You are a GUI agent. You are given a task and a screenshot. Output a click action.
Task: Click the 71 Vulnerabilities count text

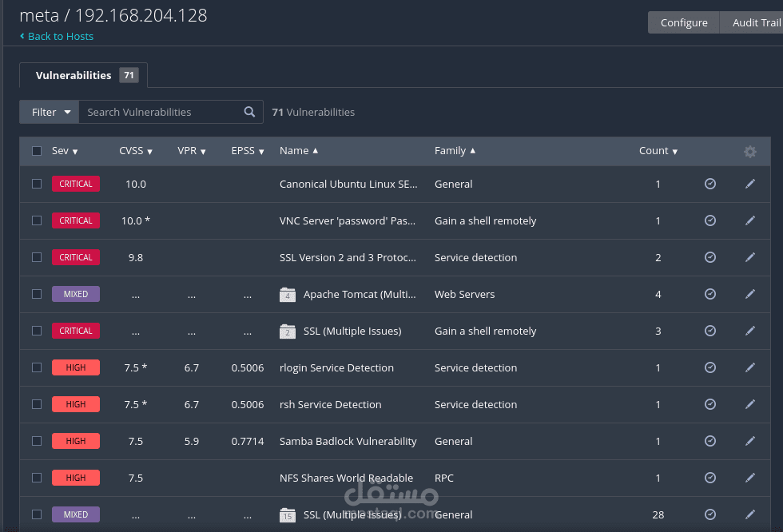tap(313, 113)
